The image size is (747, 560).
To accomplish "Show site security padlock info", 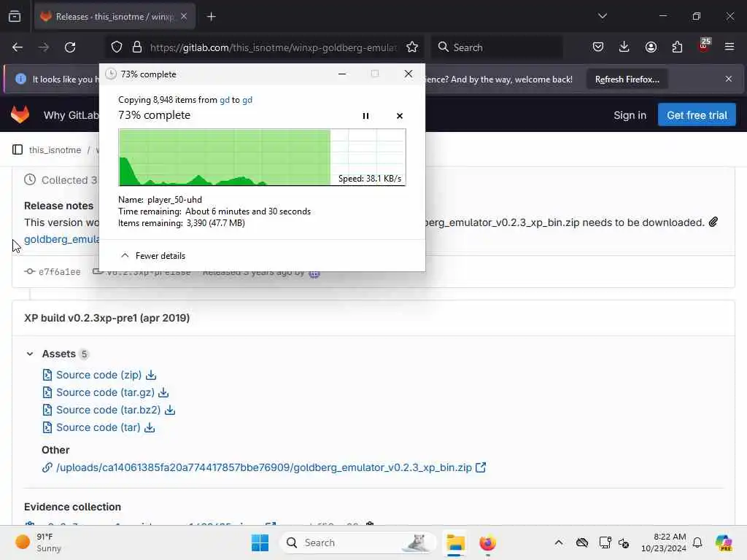I will click(137, 47).
